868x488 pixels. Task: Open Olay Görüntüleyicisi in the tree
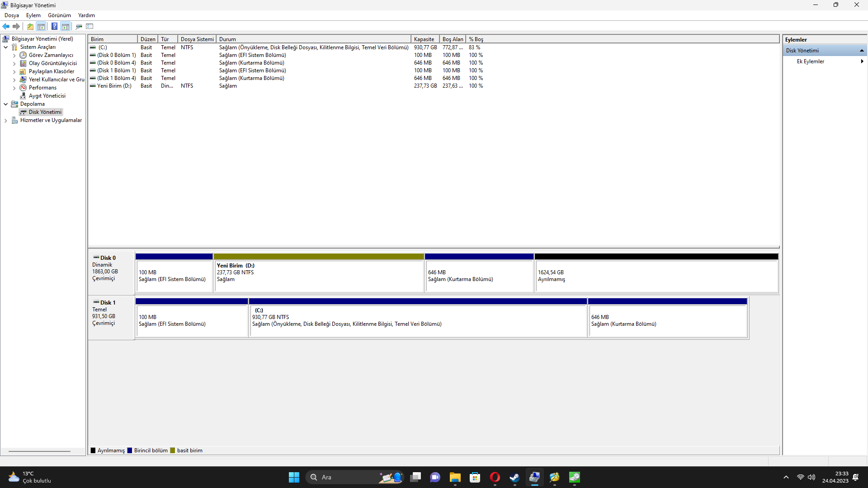[52, 63]
